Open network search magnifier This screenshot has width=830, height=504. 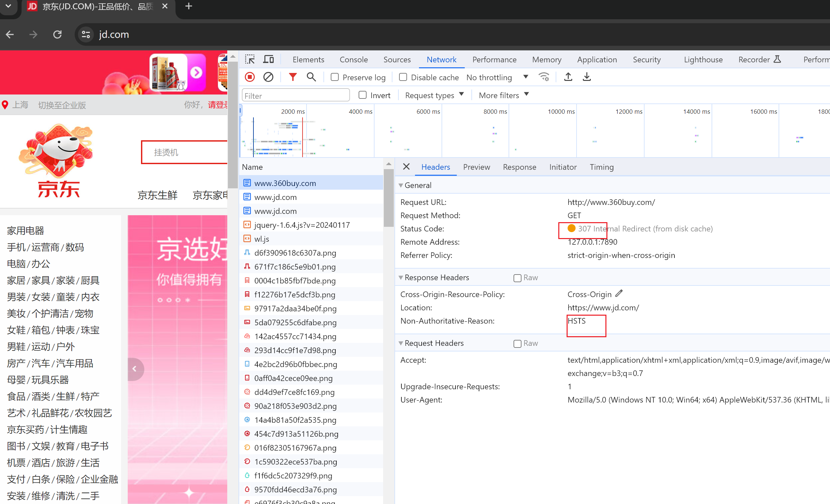point(311,77)
